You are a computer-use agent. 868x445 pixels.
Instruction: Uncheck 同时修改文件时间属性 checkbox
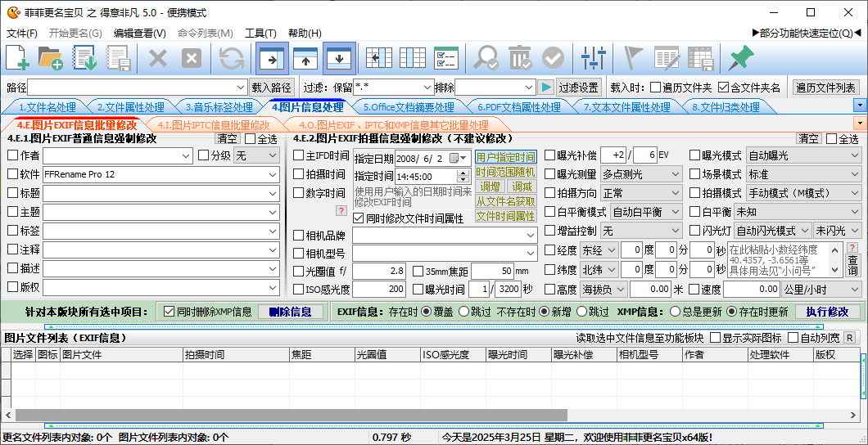tap(358, 218)
